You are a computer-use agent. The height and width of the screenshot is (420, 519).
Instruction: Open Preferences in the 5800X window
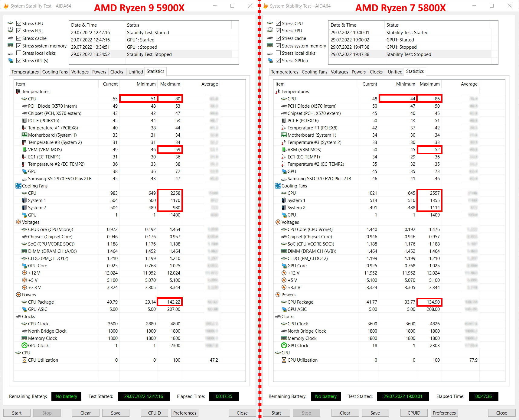click(x=444, y=413)
